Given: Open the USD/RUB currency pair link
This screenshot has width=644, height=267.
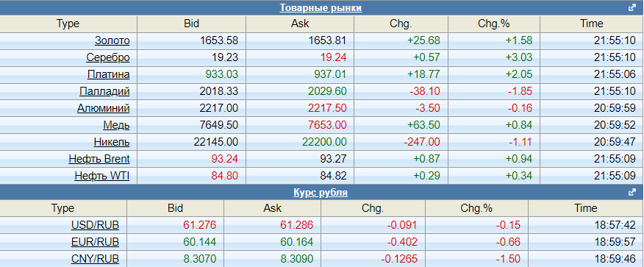Looking at the screenshot, I should [96, 225].
